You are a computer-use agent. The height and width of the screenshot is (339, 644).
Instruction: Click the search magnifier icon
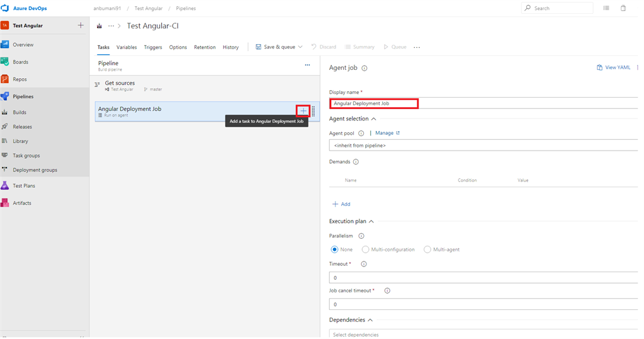pyautogui.click(x=528, y=8)
